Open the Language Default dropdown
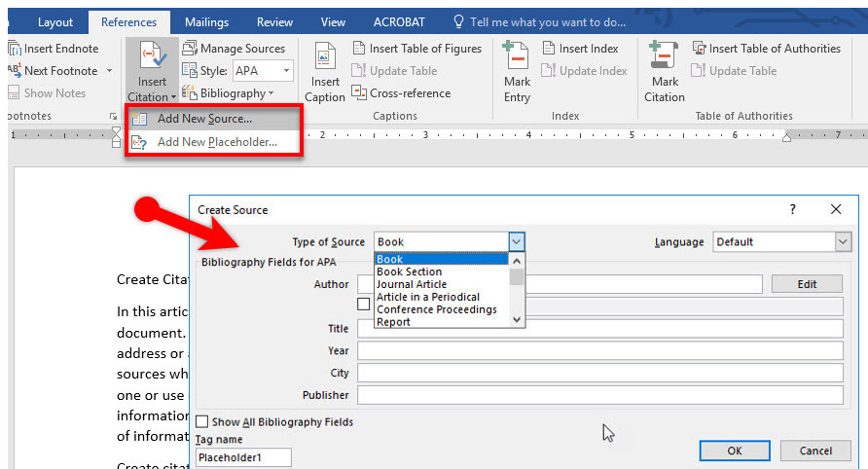Viewport: 868px width, 469px height. pyautogui.click(x=843, y=242)
